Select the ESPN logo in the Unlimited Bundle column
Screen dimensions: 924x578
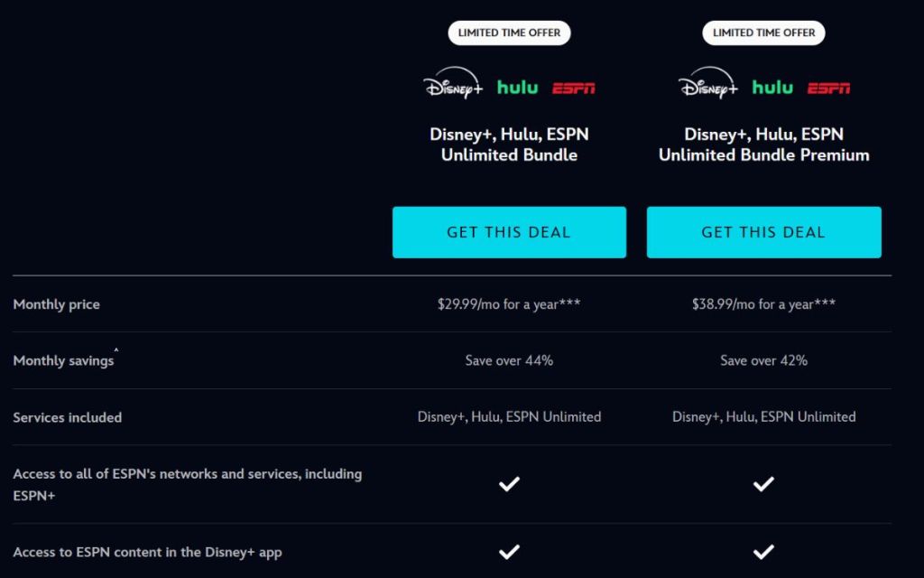(x=576, y=88)
